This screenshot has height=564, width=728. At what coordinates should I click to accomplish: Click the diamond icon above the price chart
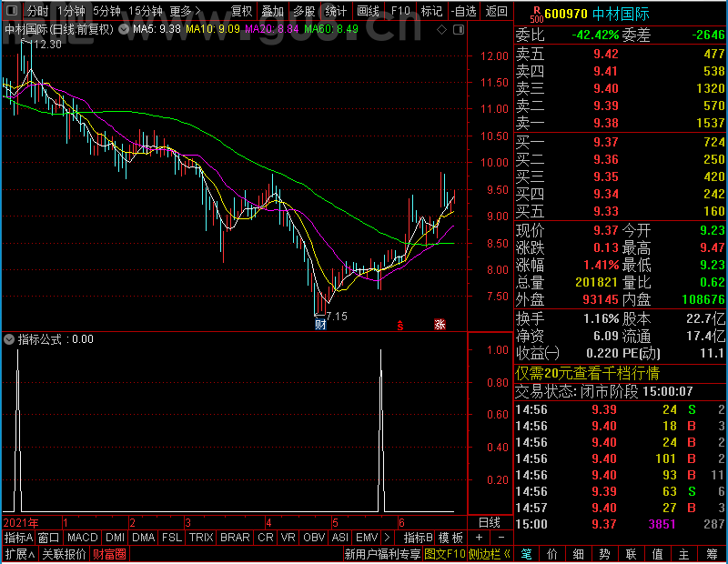[x=441, y=30]
